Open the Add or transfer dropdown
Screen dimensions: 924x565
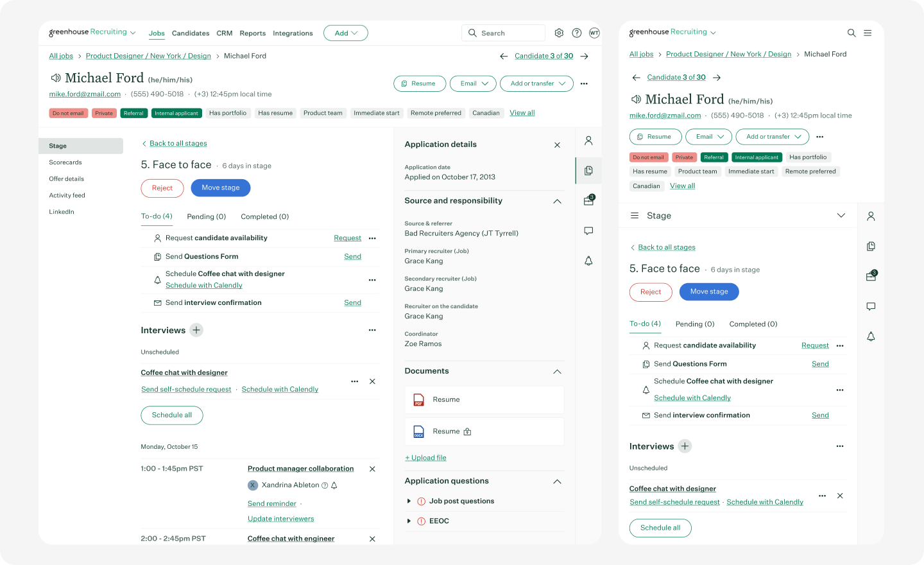point(536,83)
